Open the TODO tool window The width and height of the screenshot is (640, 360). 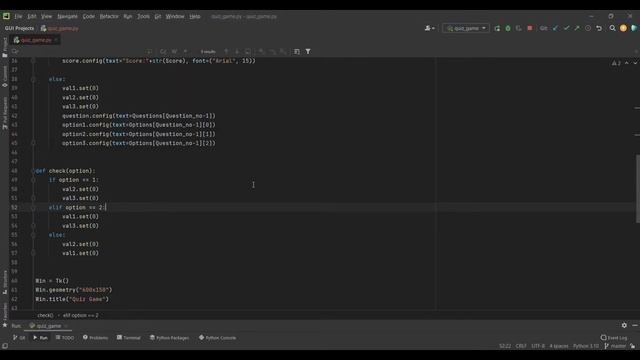point(65,338)
